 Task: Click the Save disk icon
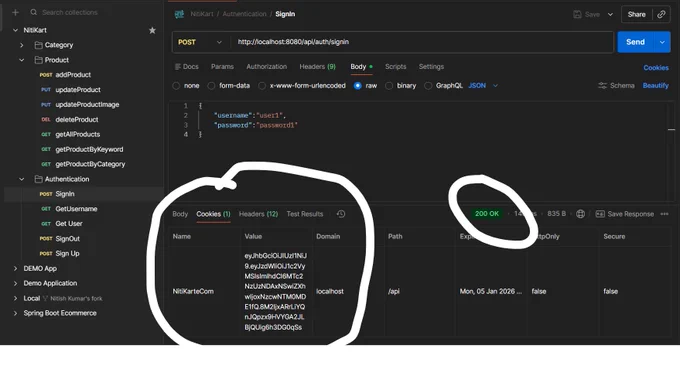[577, 14]
